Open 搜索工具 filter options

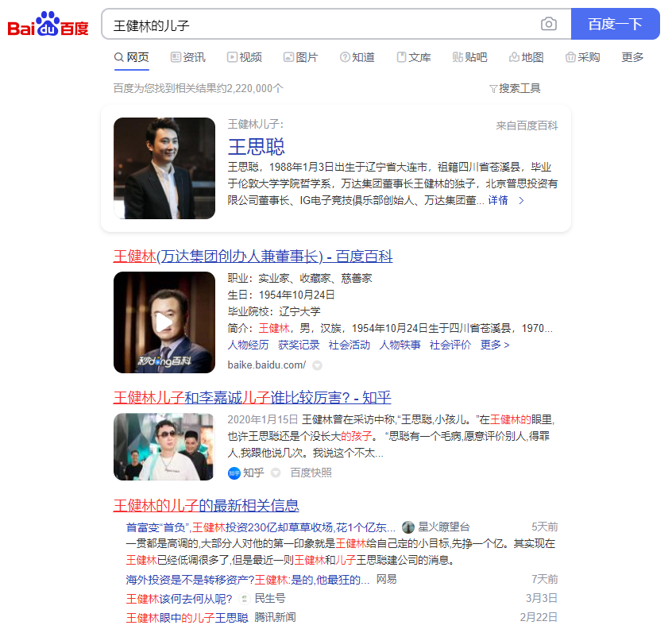pos(515,88)
